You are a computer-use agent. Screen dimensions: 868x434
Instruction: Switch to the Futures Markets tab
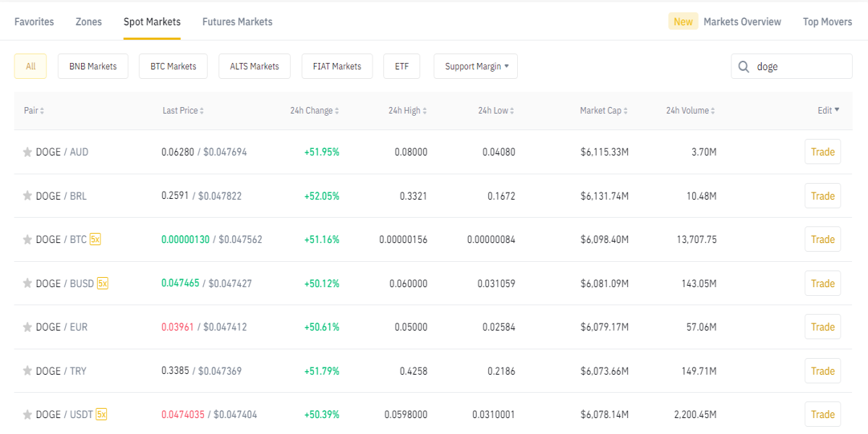pos(237,22)
